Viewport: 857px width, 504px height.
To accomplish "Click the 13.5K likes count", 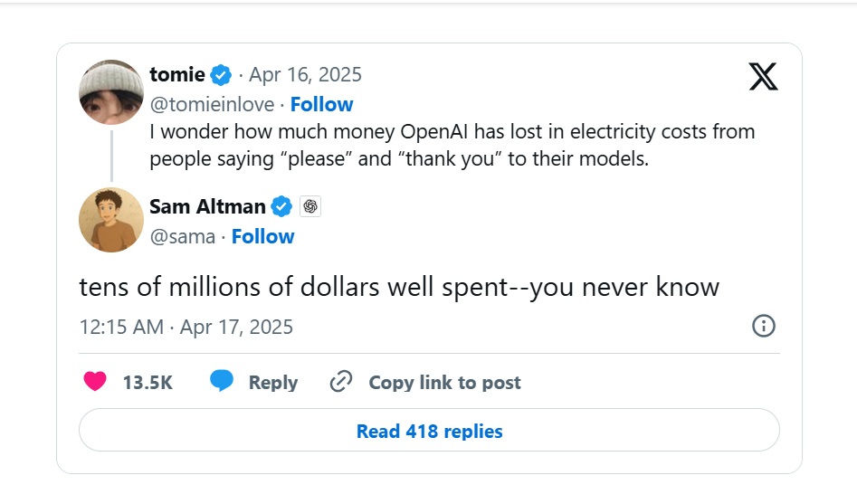I will tap(148, 383).
